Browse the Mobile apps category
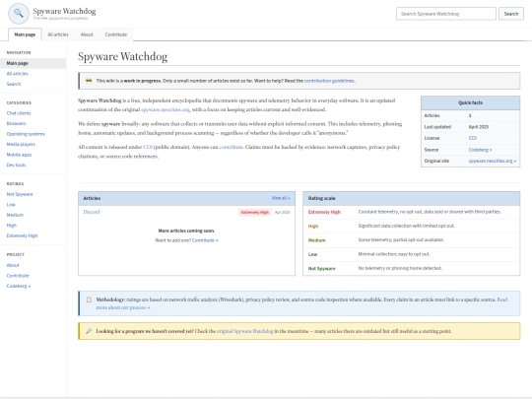This screenshot has width=532, height=399. point(19,155)
